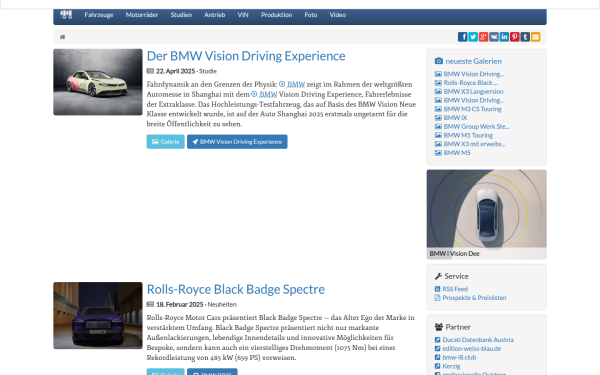This screenshot has height=375, width=600.
Task: Click the Neuheiten category link
Action: [x=222, y=305]
